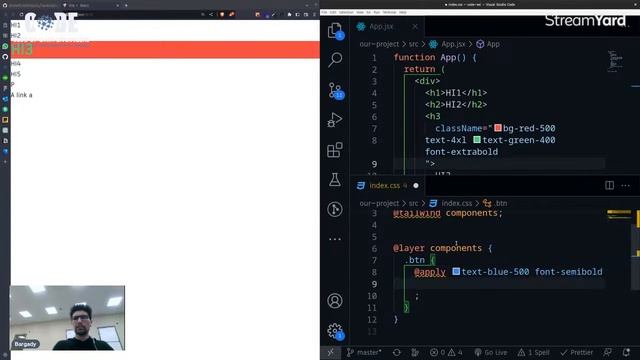The width and height of the screenshot is (640, 360).
Task: Click the publish/graph icon next to sync
Action: point(415,352)
